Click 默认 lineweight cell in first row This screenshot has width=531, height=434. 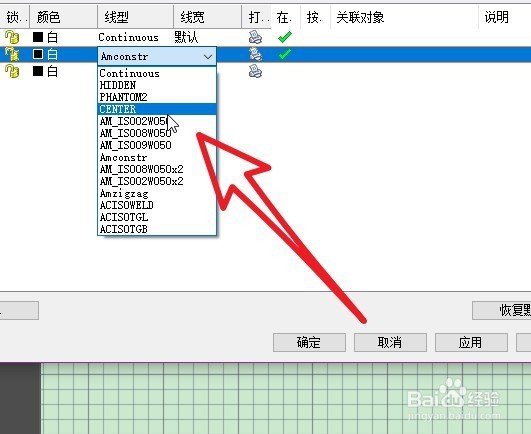click(x=186, y=37)
